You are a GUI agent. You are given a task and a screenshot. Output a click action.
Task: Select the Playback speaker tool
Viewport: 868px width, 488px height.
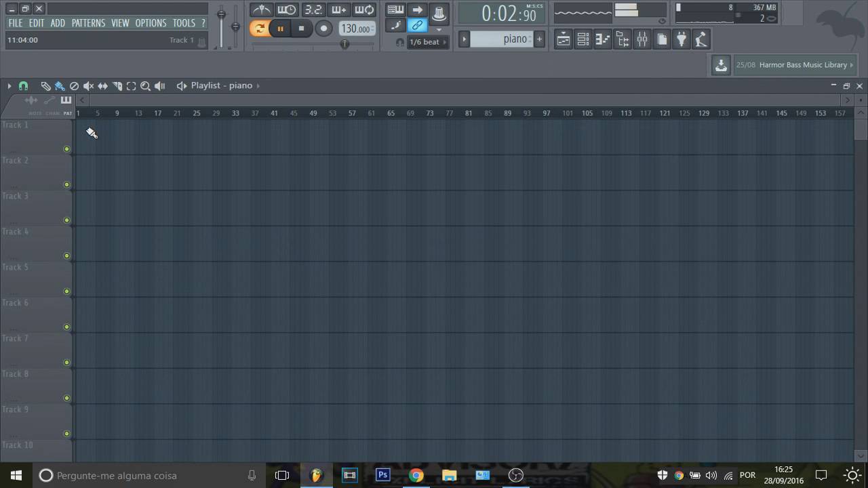pyautogui.click(x=160, y=86)
